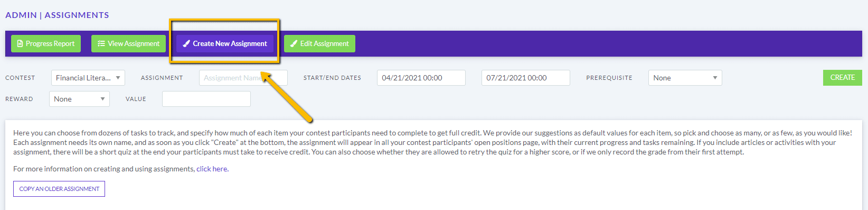Click the ADMIN breadcrumb in the header
This screenshot has height=210, width=868.
pyautogui.click(x=21, y=15)
